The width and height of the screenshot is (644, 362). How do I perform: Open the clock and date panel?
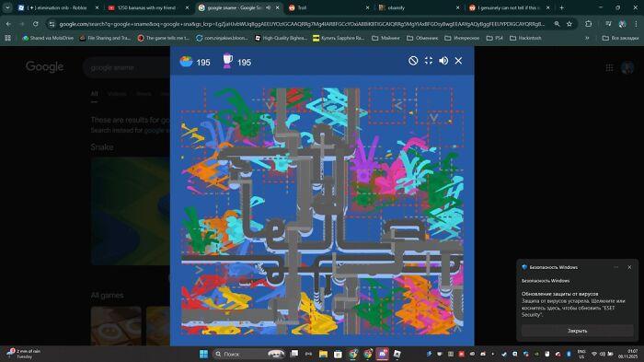point(629,354)
